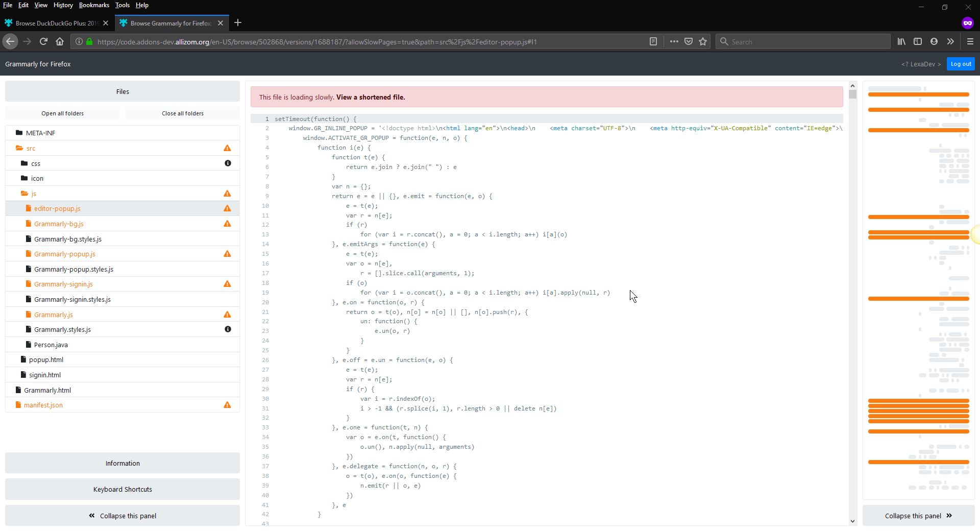Expand the icon folder

click(x=122, y=178)
